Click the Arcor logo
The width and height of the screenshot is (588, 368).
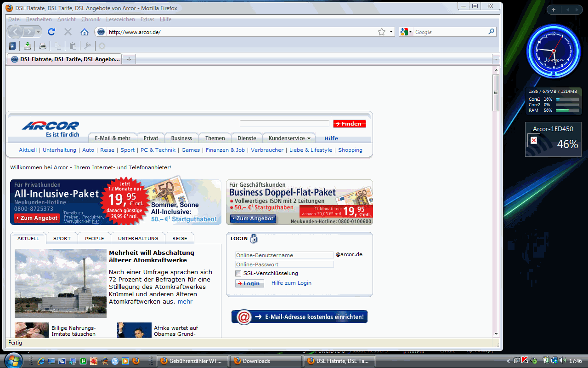click(x=51, y=128)
